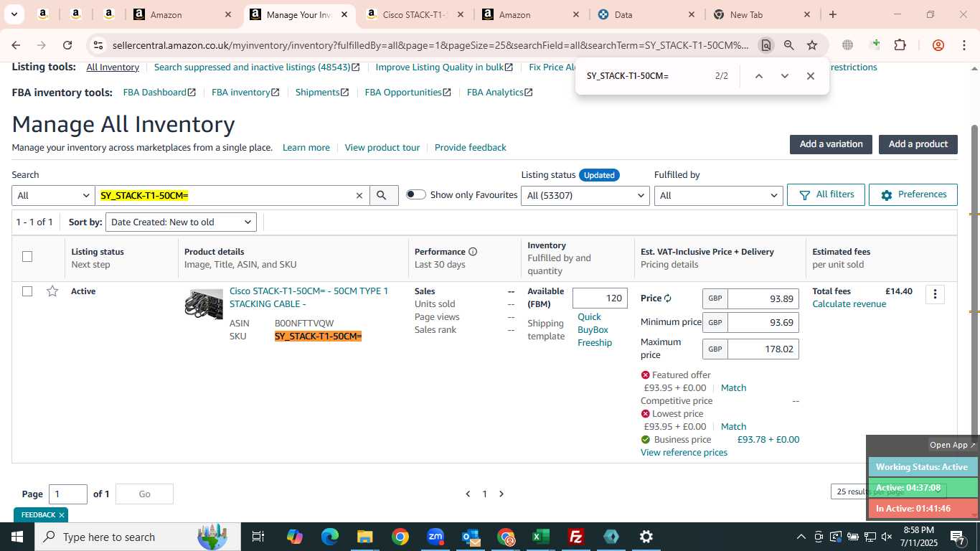Expand Fulfilled by dropdown
Screen dimensions: 980x551
tap(718, 195)
